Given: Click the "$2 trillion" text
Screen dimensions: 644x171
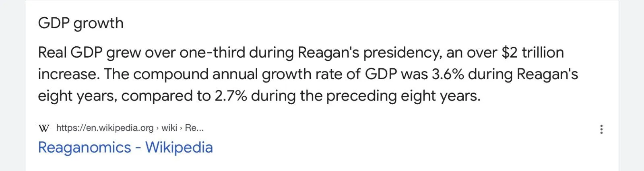Looking at the screenshot, I should [x=533, y=52].
